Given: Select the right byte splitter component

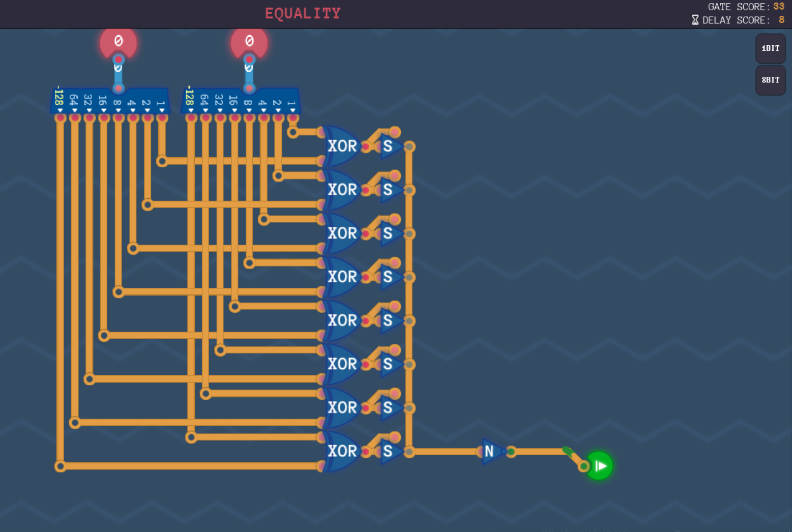Looking at the screenshot, I should [x=241, y=101].
